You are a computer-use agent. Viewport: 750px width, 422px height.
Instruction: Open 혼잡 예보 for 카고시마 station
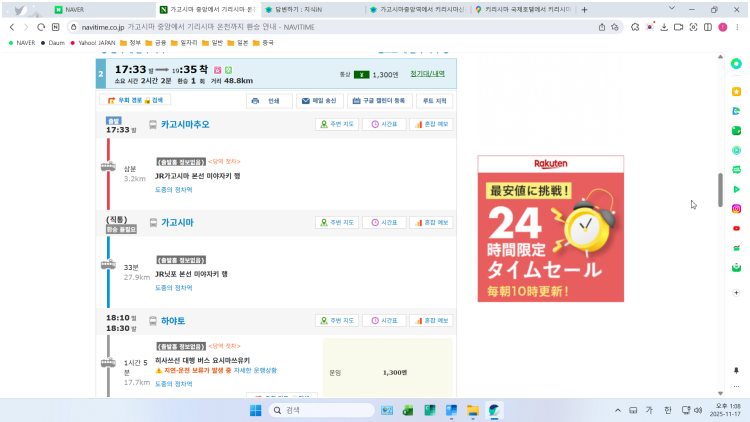[431, 222]
